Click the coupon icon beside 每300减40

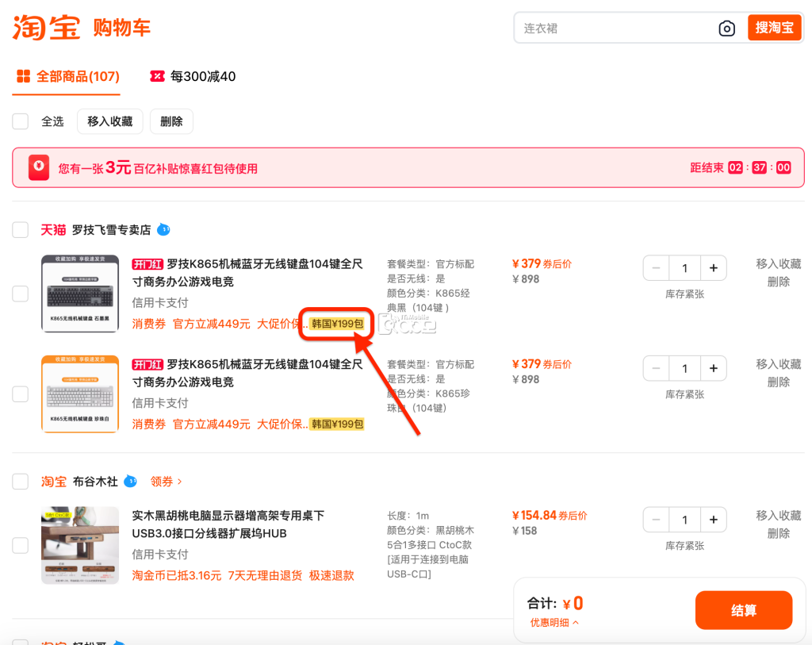pos(157,77)
